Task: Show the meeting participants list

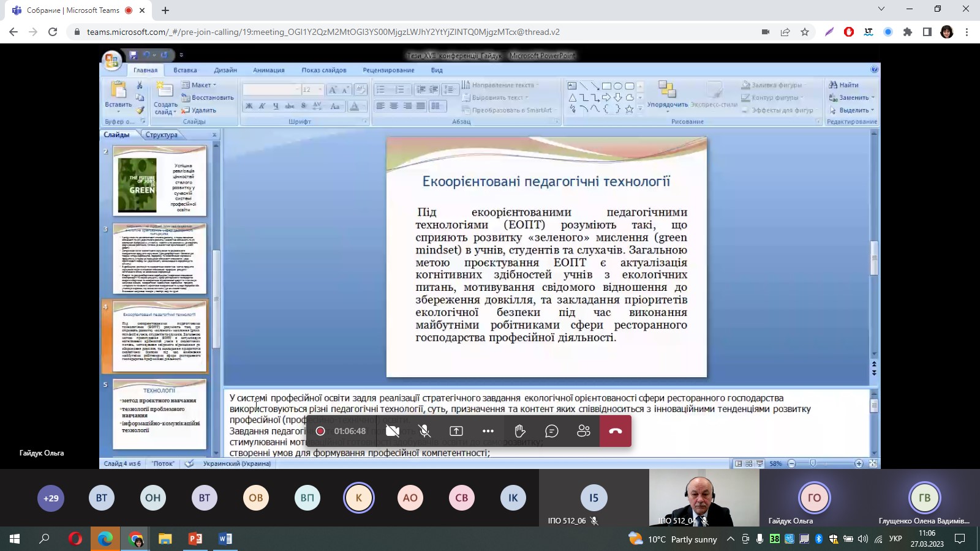Action: [584, 431]
